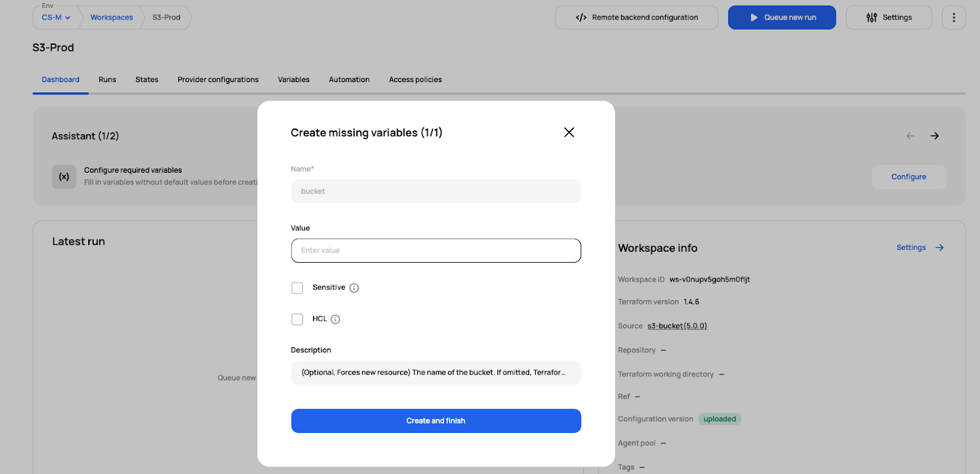980x474 pixels.
Task: Open the s3-bucket(5.0.0) source link
Action: pos(677,326)
